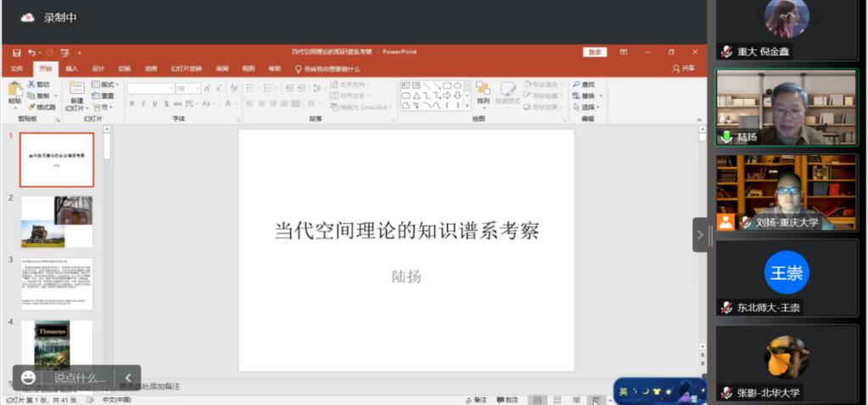Click the slide thumbnail panel scrollbar

107,146
